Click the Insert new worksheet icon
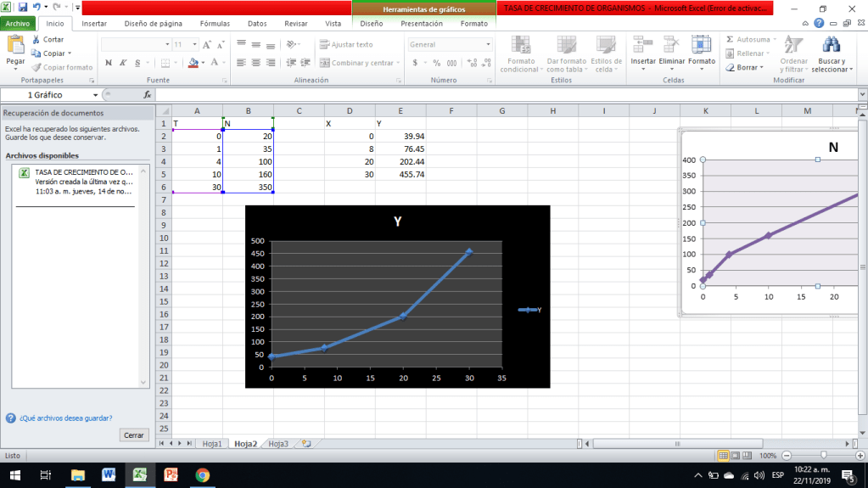The width and height of the screenshot is (868, 488). [x=305, y=444]
